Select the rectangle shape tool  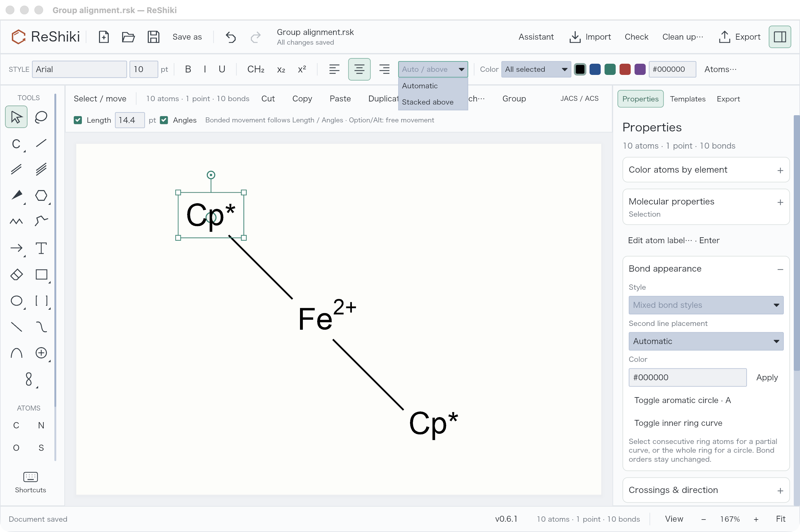pos(41,274)
